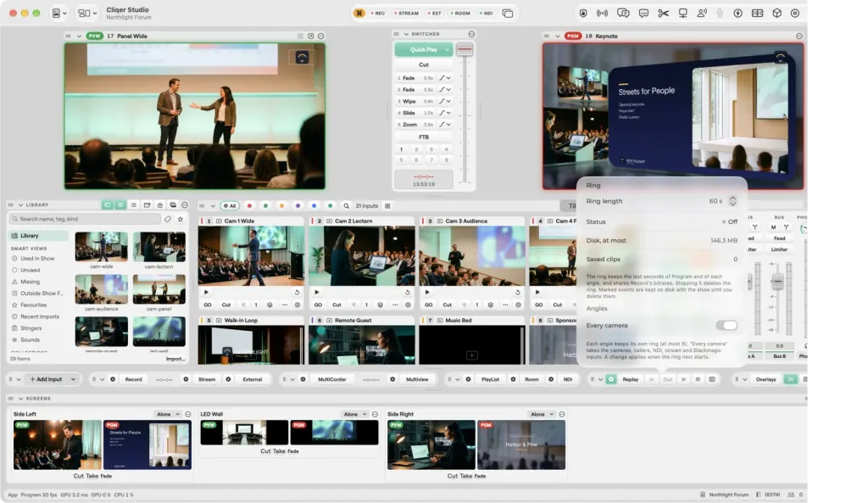
Task: Open settings gear left of PlayList button
Action: click(x=468, y=379)
